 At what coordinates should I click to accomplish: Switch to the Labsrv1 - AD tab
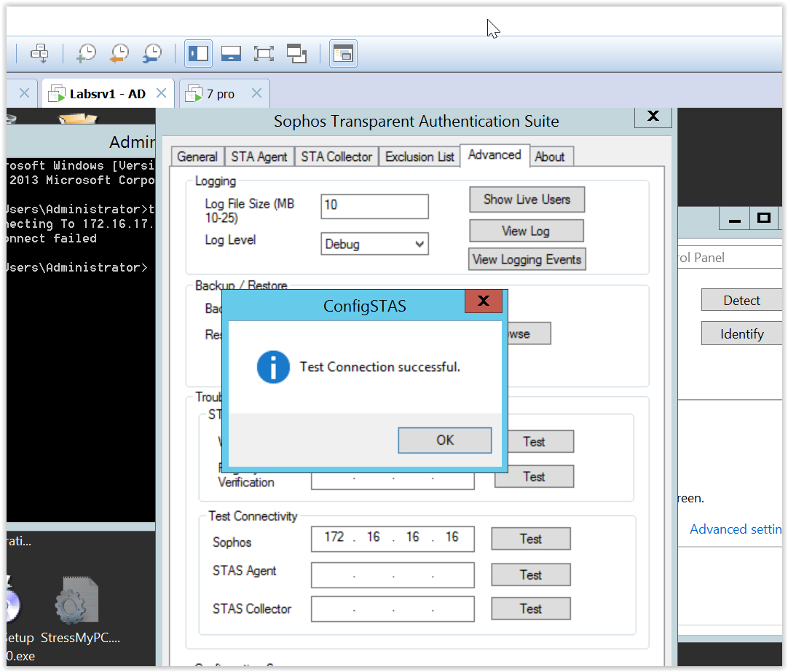(x=108, y=94)
